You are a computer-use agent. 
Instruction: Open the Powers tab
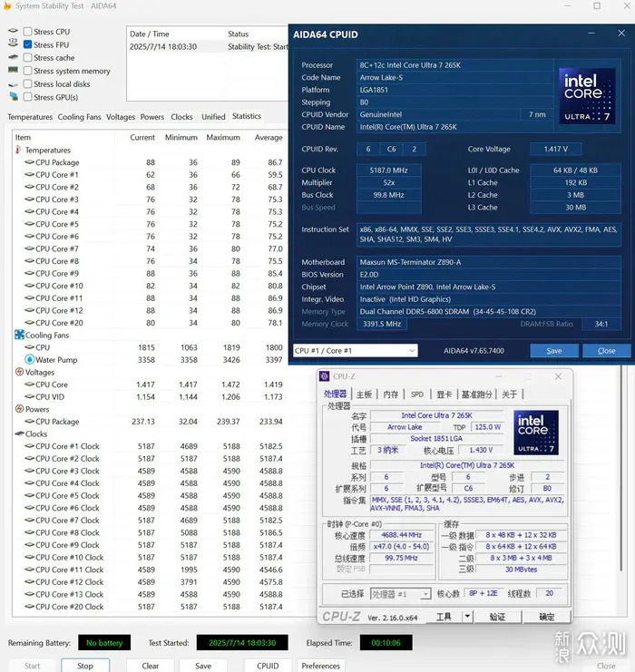(152, 117)
